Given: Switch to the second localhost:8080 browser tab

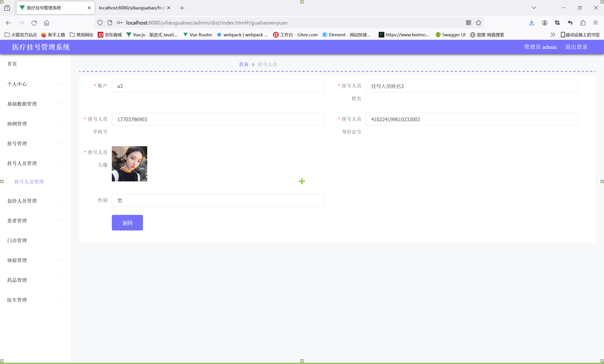Looking at the screenshot, I should (x=132, y=8).
